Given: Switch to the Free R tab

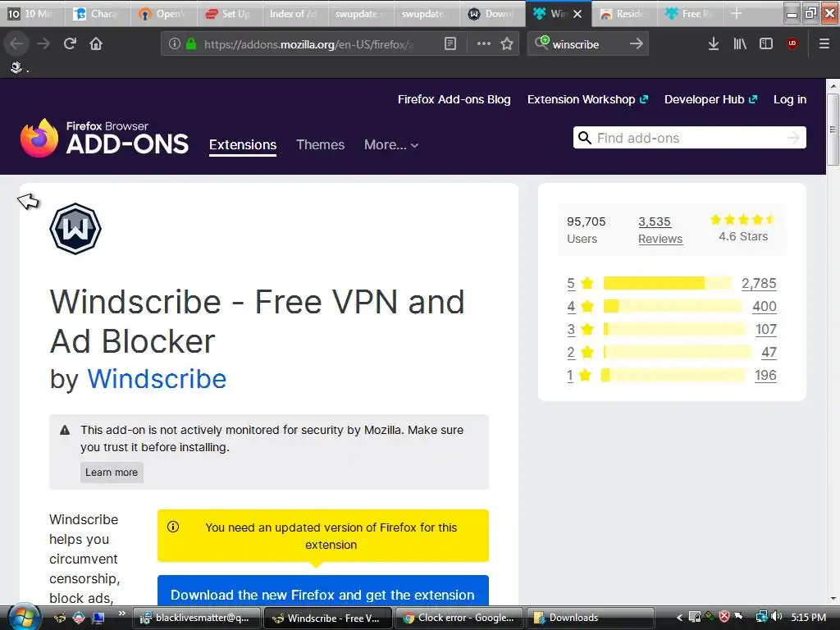Looking at the screenshot, I should pos(691,13).
